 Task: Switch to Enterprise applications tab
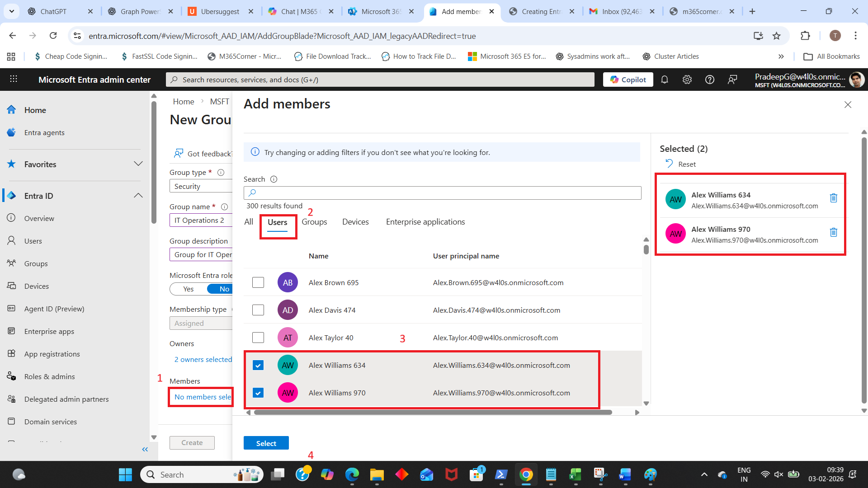click(x=425, y=222)
